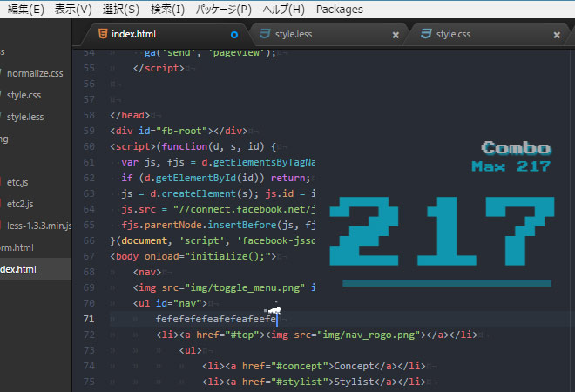Viewport: 575px width, 392px height.
Task: Close the style.css tab
Action: (557, 35)
